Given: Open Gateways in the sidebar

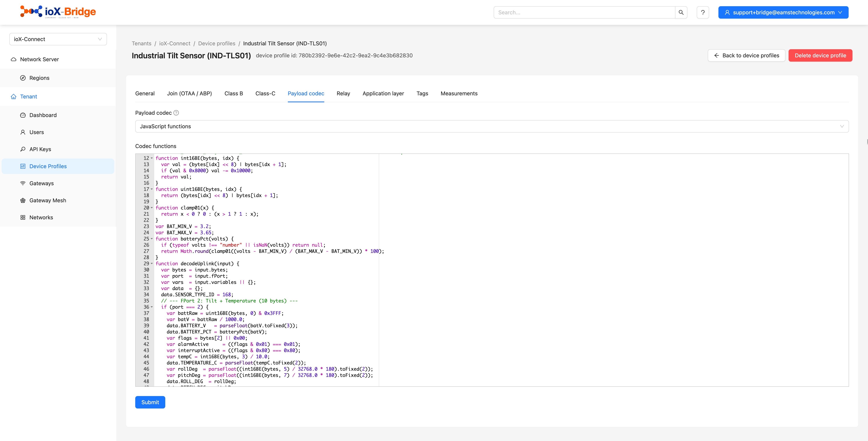Looking at the screenshot, I should coord(58,183).
